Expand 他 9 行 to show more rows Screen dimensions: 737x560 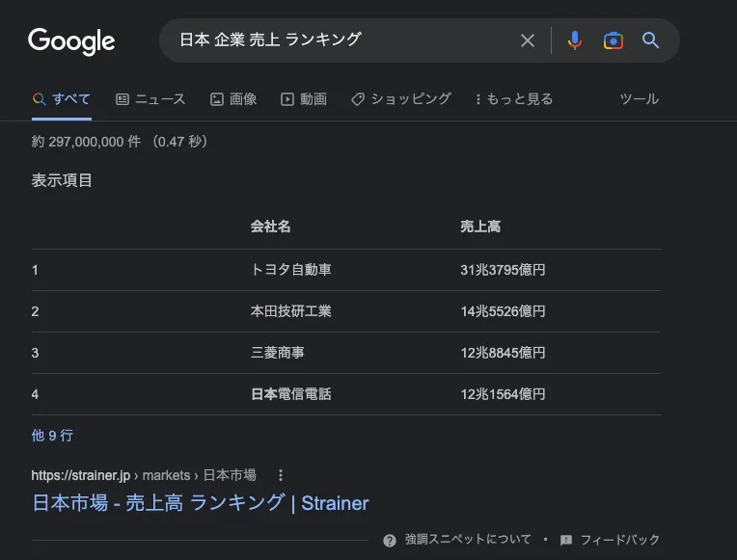click(x=52, y=436)
